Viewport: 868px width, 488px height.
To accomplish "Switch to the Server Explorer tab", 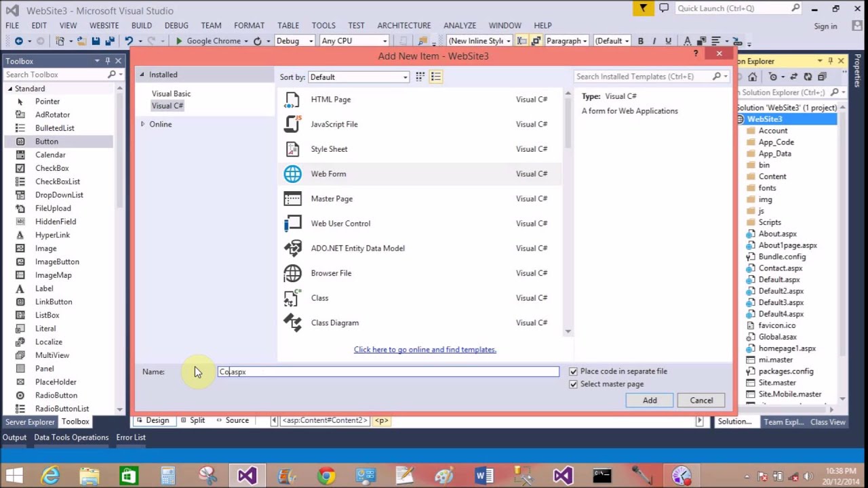I will tap(30, 422).
